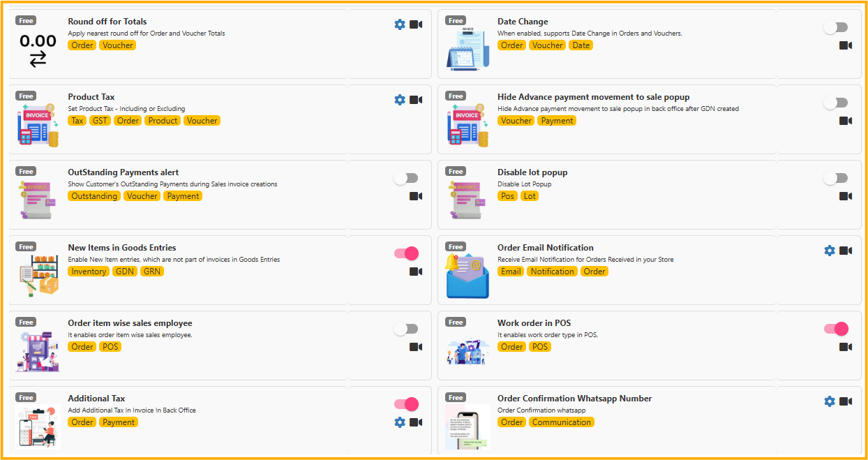Image resolution: width=868 pixels, height=460 pixels.
Task: Click the Inventory tag under New Items
Action: point(89,272)
